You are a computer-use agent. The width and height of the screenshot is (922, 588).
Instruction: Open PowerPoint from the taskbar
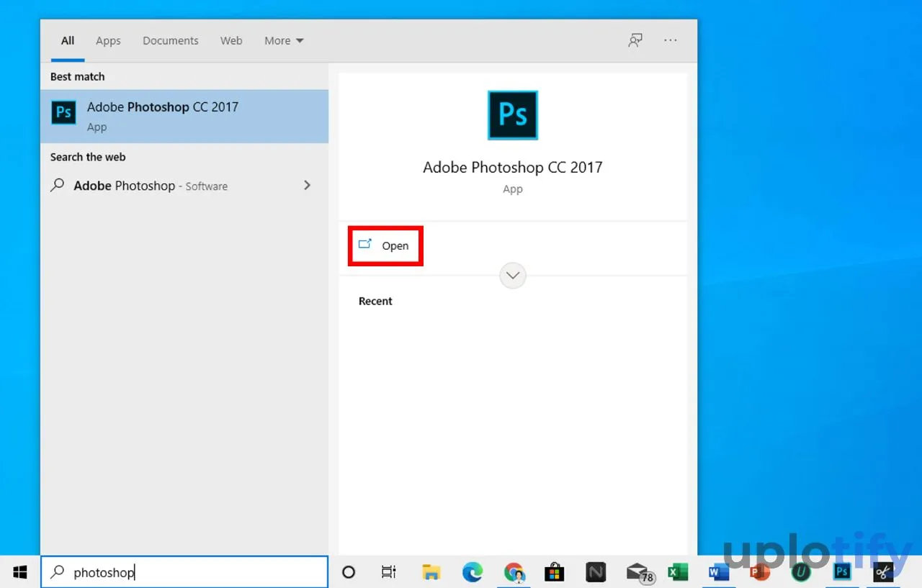click(759, 572)
